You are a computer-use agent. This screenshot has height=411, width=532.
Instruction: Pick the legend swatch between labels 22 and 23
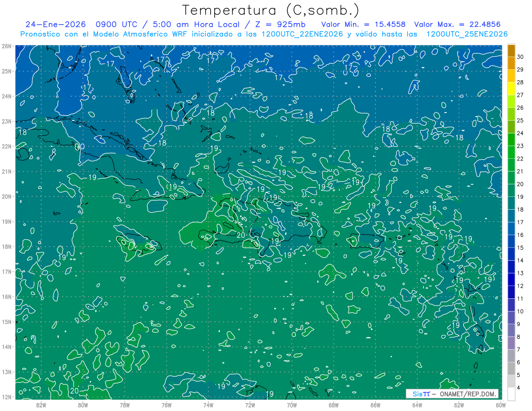[511, 152]
